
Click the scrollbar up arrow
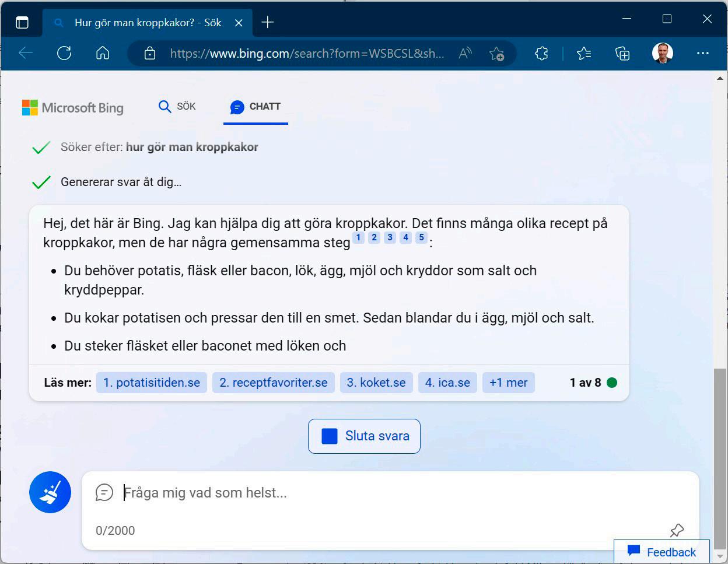point(720,78)
